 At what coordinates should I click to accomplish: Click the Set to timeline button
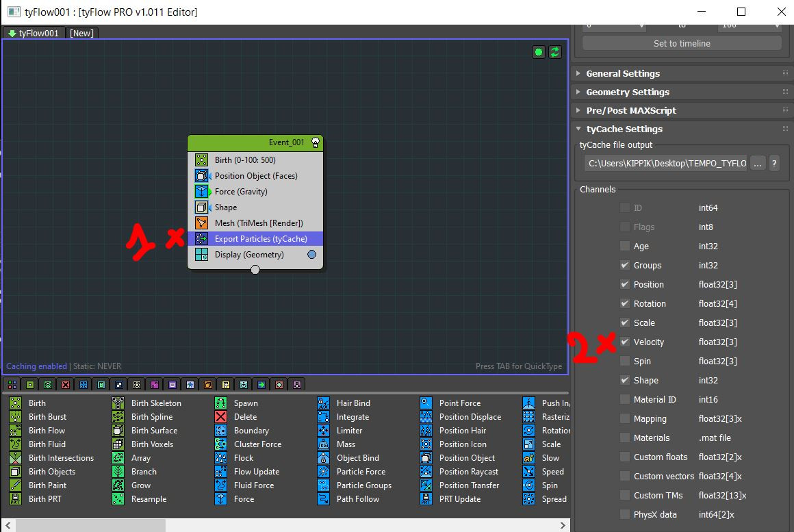pyautogui.click(x=682, y=44)
